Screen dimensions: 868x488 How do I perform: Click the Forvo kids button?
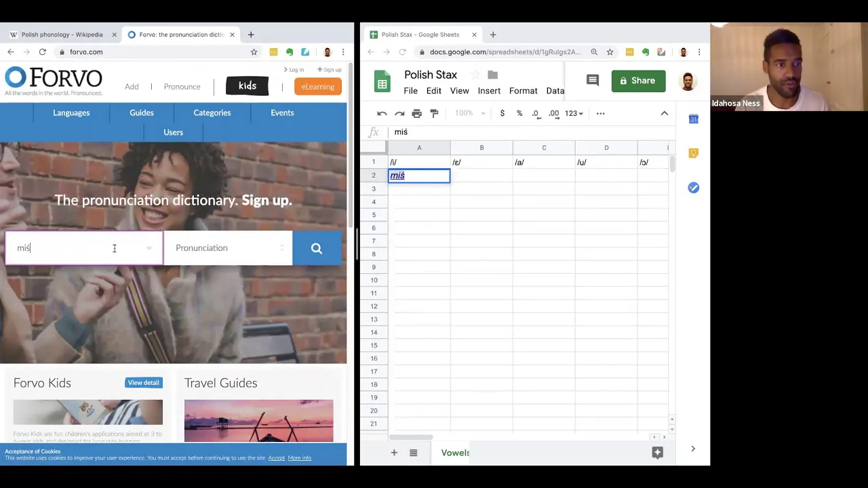(x=248, y=86)
